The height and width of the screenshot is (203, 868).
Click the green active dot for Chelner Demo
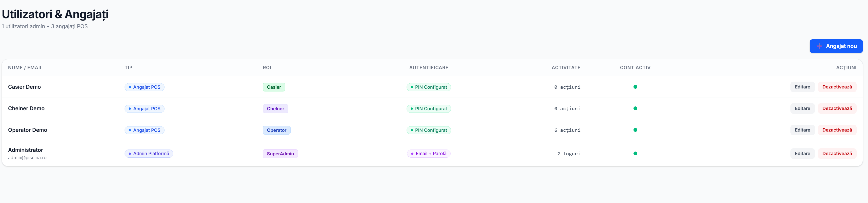click(635, 108)
